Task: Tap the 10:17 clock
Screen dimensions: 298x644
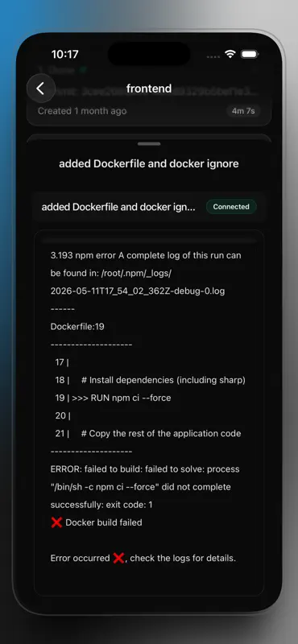Action: (x=65, y=54)
